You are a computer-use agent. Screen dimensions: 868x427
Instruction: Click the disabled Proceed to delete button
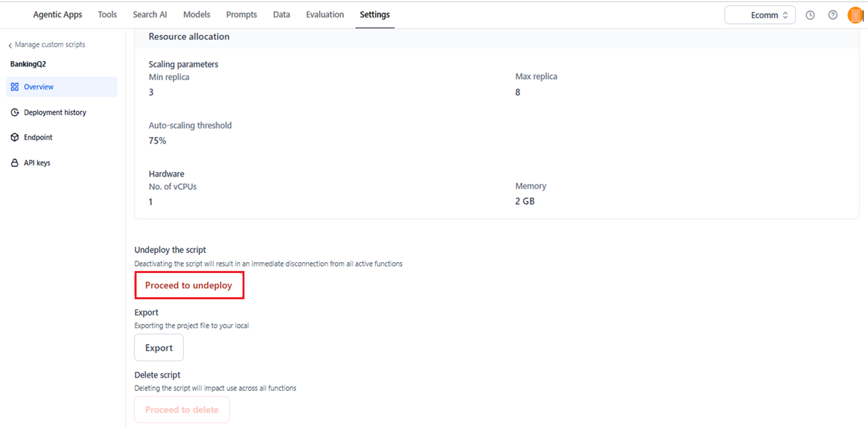coord(181,410)
